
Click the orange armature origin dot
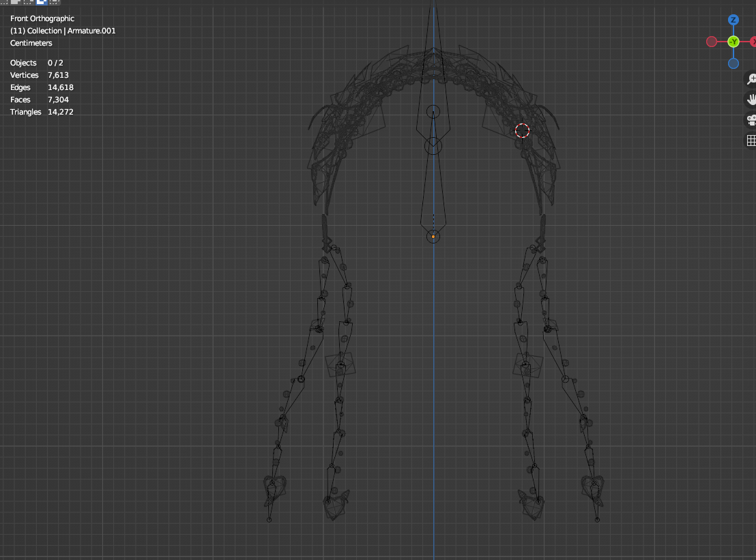point(433,237)
